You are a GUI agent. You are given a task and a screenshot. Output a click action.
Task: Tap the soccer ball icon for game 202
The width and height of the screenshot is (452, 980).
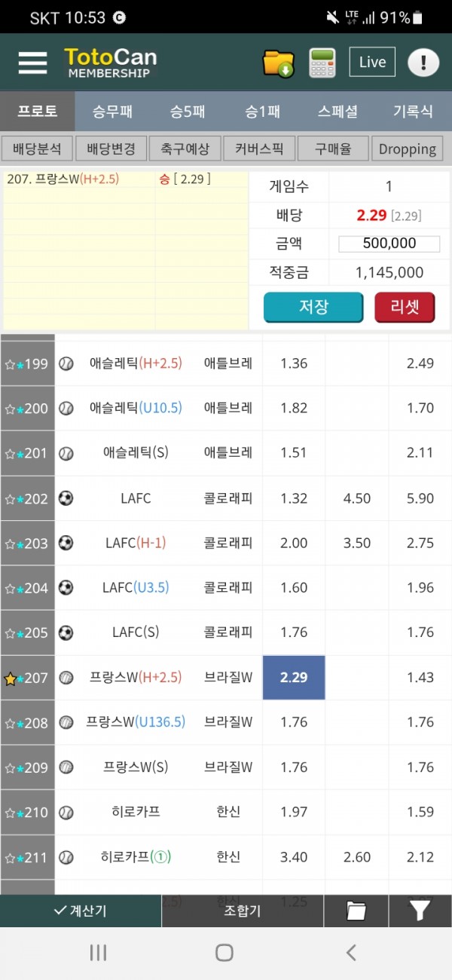[x=66, y=498]
